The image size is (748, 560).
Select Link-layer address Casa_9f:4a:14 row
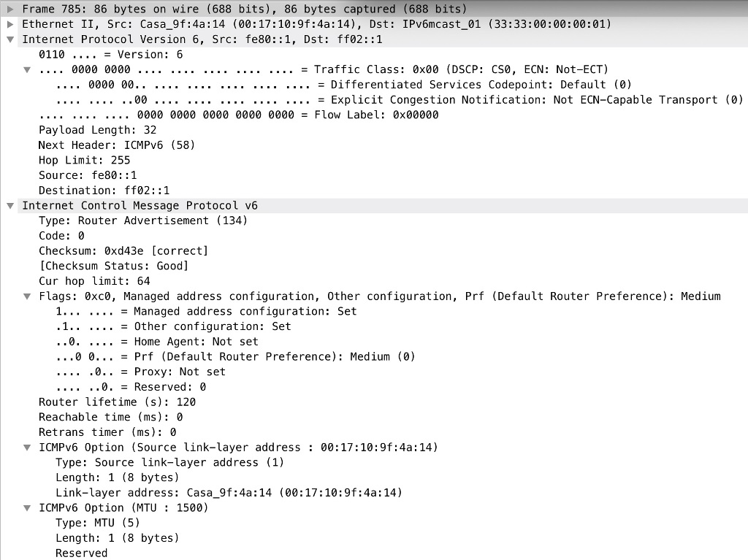coord(229,493)
